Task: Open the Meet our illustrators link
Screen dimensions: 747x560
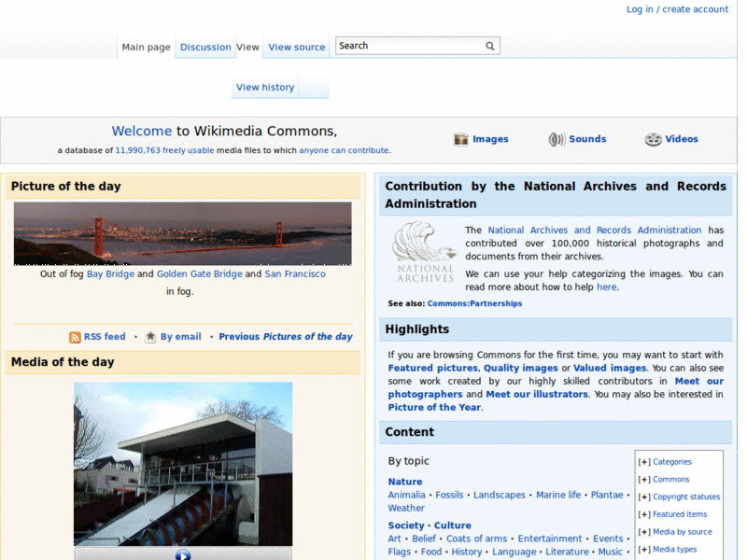Action: (537, 394)
